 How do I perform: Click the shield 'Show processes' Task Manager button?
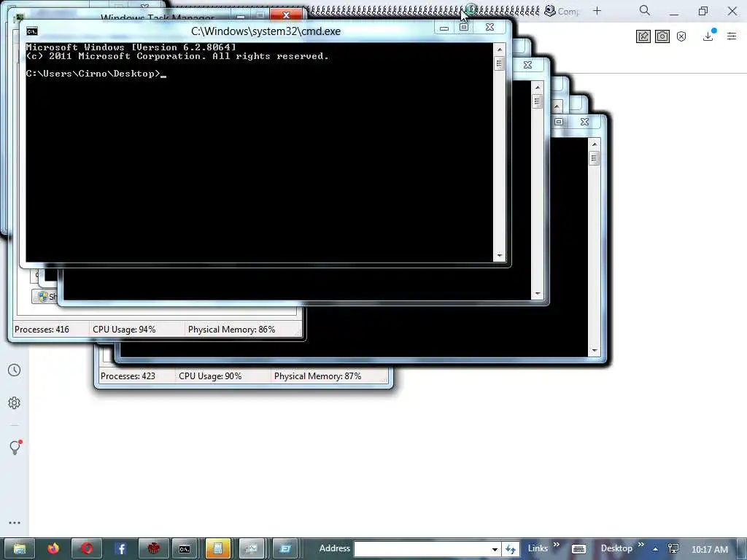click(44, 296)
